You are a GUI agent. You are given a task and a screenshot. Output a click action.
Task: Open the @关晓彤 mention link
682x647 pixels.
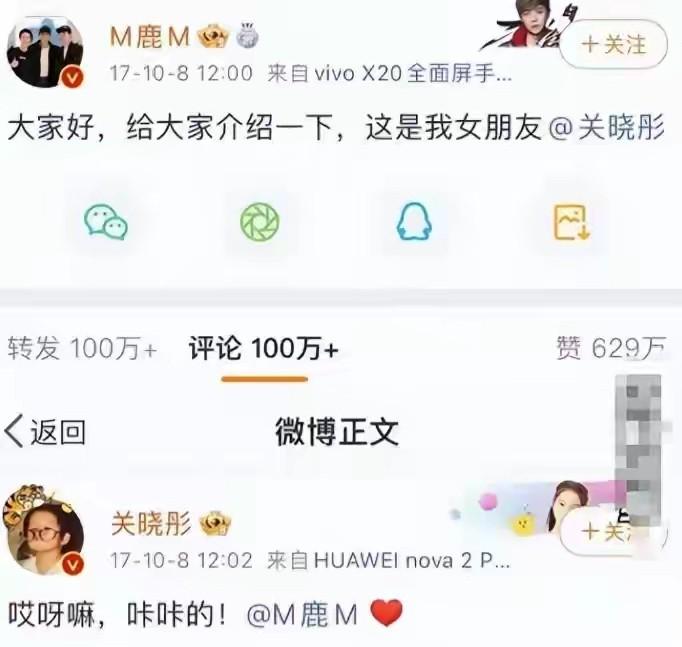pos(606,127)
